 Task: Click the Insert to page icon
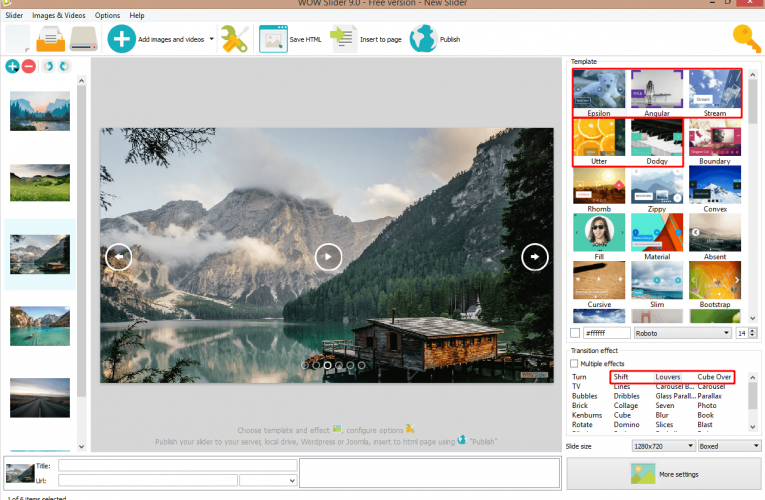point(342,39)
